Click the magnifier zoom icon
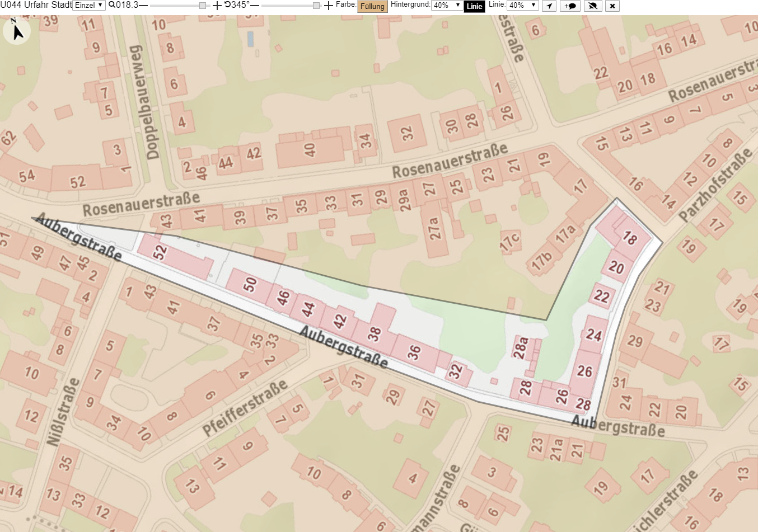Screen dimensions: 758x532 112,5
